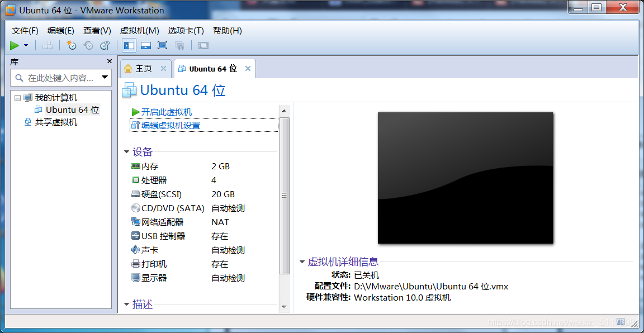
Task: Collapse the 设备 section
Action: [x=126, y=152]
